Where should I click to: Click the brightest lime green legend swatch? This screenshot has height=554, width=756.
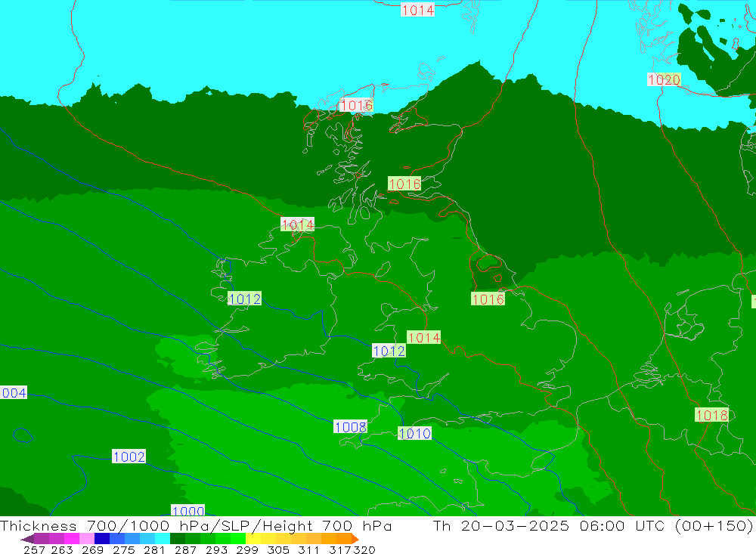tap(238, 539)
